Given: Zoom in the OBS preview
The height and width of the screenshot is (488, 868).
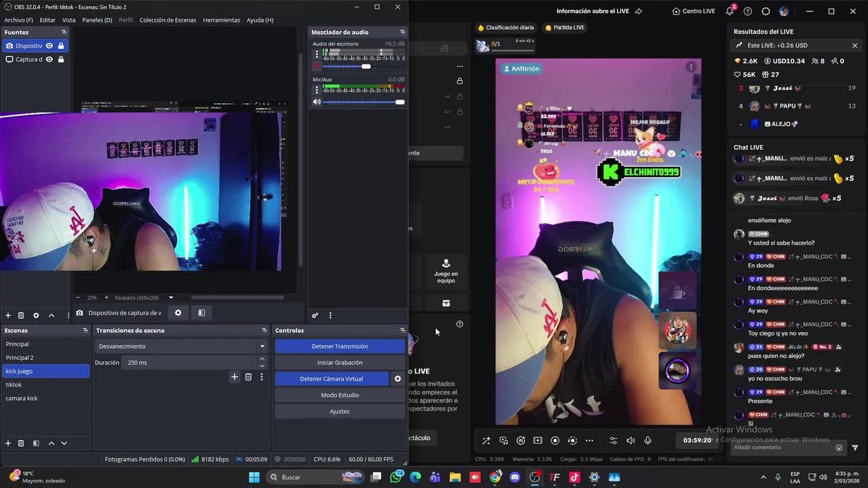Looking at the screenshot, I should tap(106, 298).
